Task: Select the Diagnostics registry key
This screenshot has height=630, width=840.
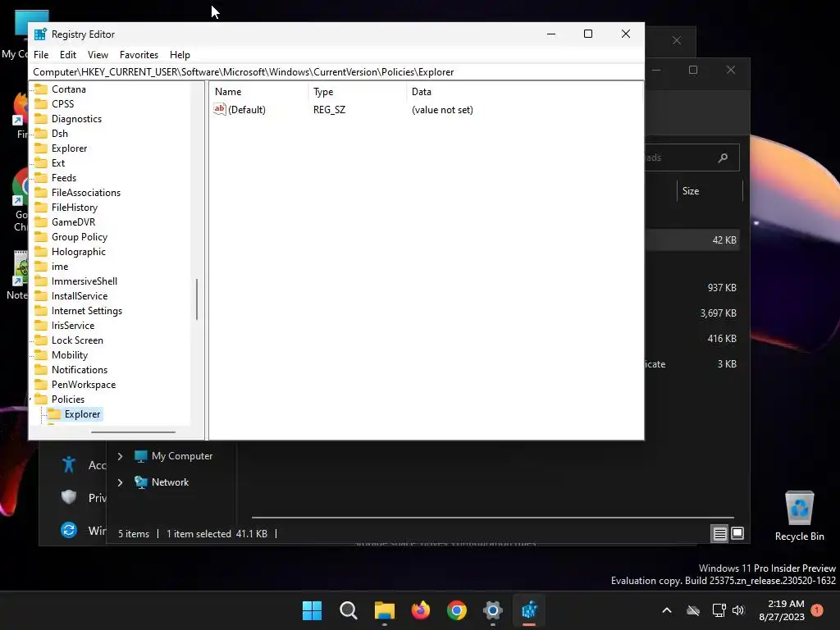Action: pos(76,119)
